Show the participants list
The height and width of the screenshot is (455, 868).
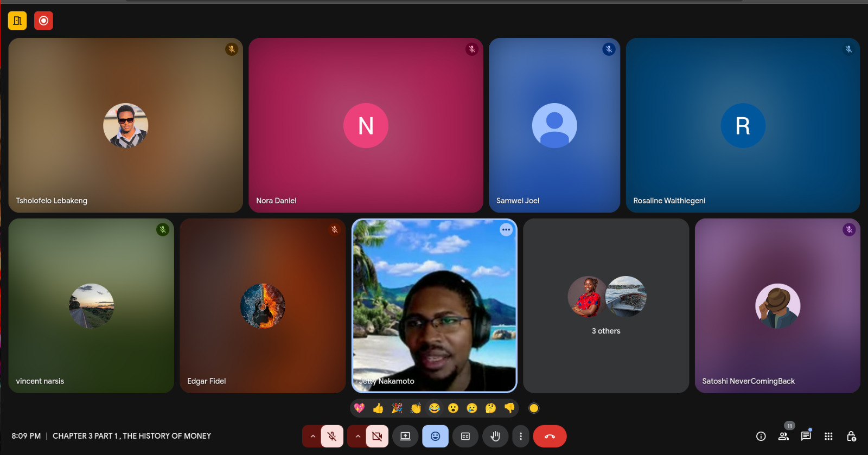pos(783,436)
